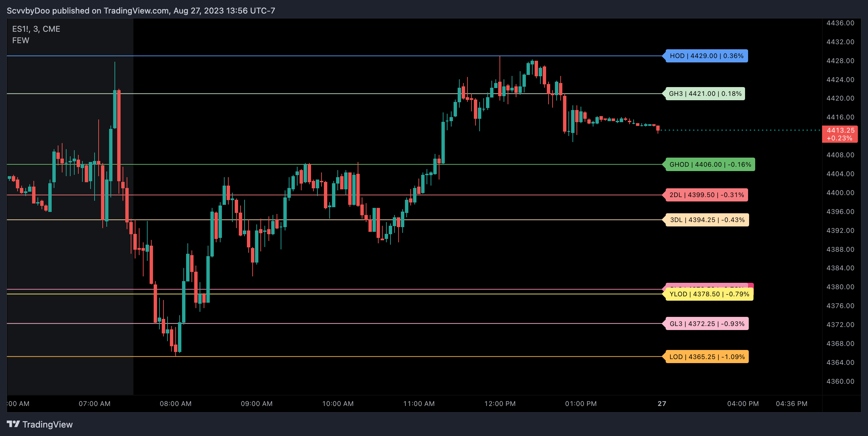
Task: Click 4364.00 on the price axis
Action: point(840,363)
